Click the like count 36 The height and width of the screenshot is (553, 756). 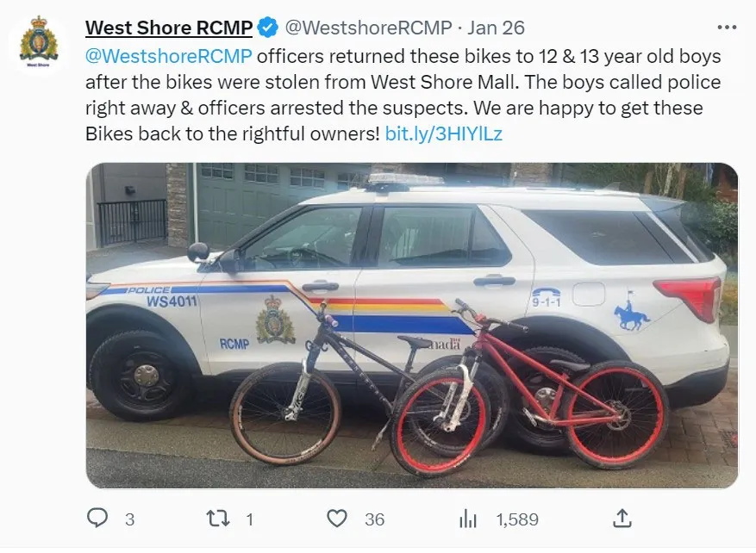(375, 519)
